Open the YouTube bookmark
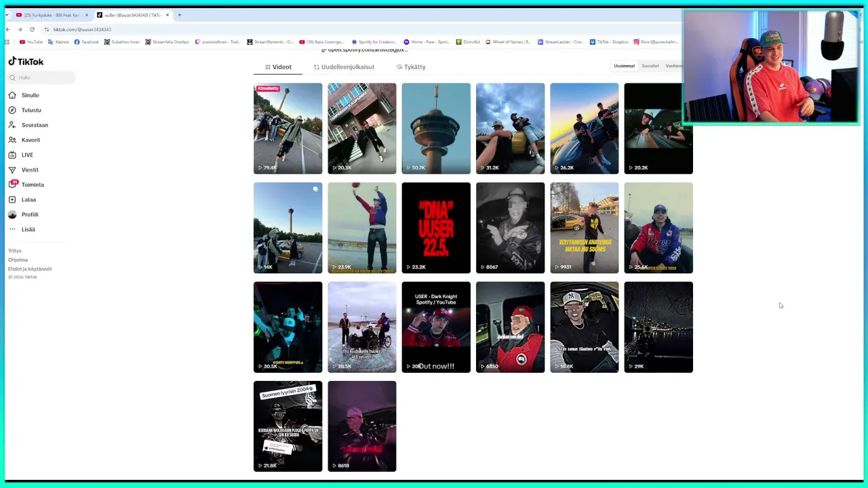 click(x=31, y=42)
